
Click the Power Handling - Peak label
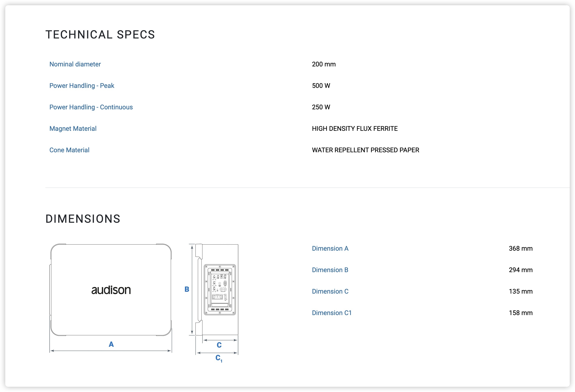(82, 86)
